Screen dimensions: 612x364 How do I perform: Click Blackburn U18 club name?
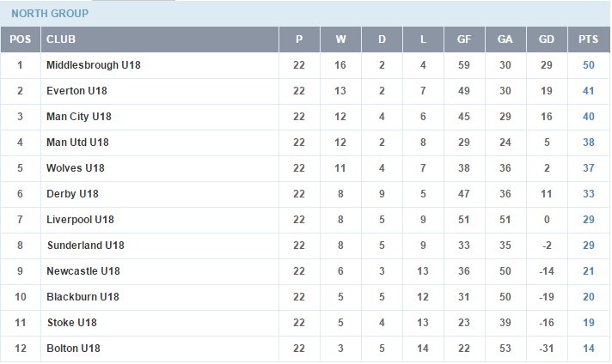point(83,296)
